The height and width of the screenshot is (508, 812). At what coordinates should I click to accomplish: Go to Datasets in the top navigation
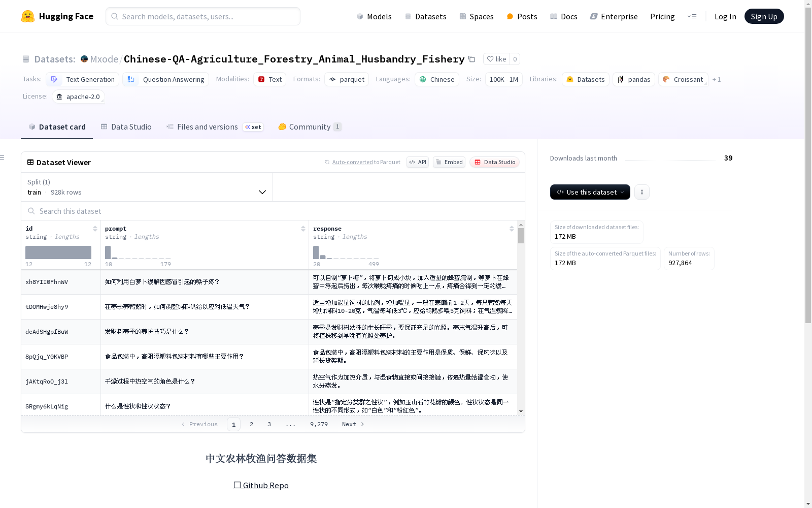point(425,16)
